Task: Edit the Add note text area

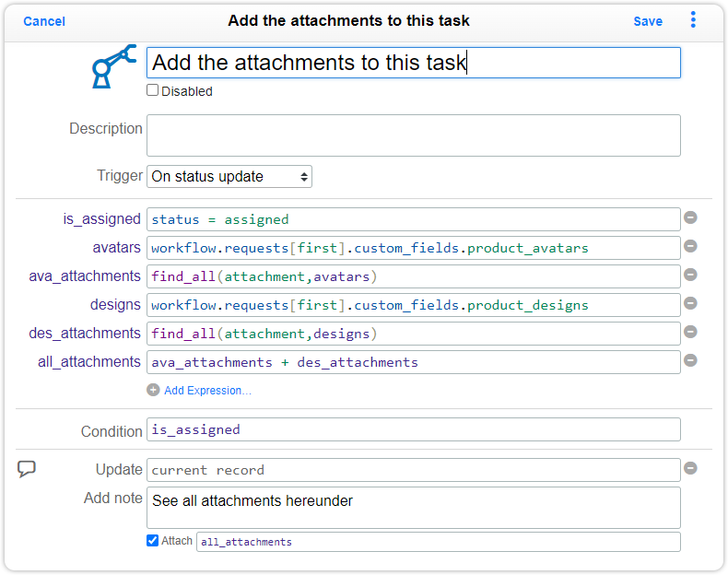Action: (414, 508)
